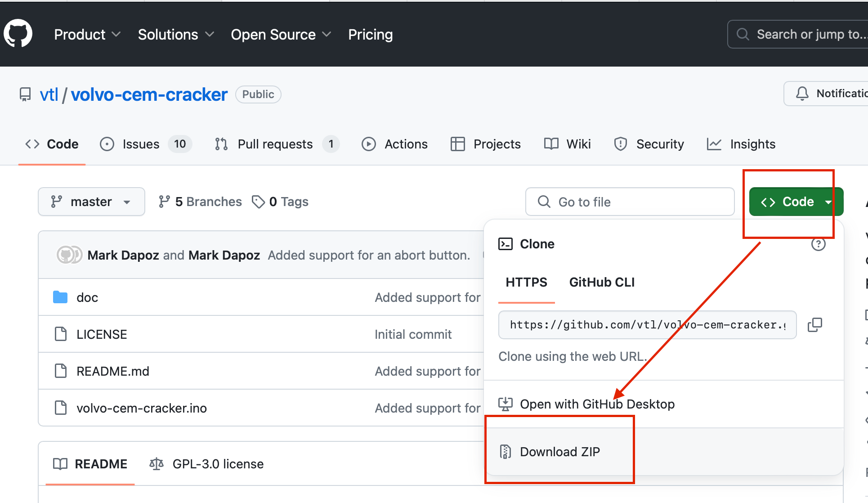Click the Go to file search field
868x503 pixels.
click(x=630, y=202)
